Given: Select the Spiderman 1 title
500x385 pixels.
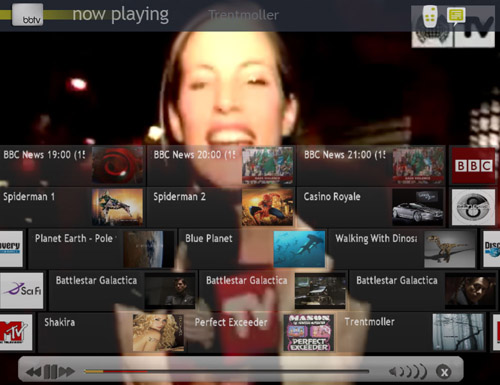Looking at the screenshot, I should click(x=29, y=197).
